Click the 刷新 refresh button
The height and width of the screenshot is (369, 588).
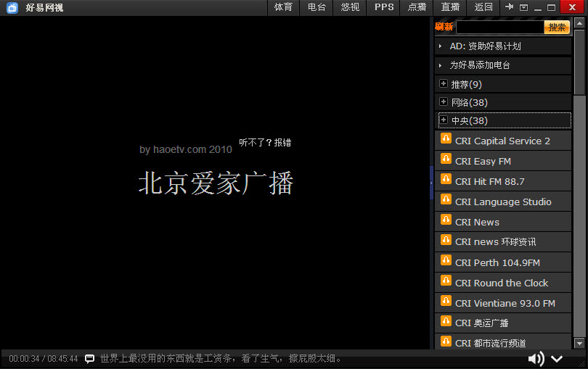click(x=444, y=27)
